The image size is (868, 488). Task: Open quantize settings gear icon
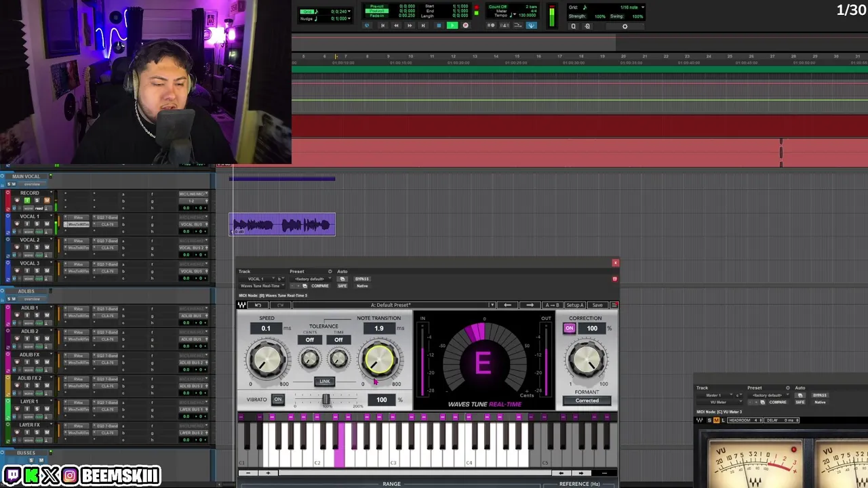point(625,26)
